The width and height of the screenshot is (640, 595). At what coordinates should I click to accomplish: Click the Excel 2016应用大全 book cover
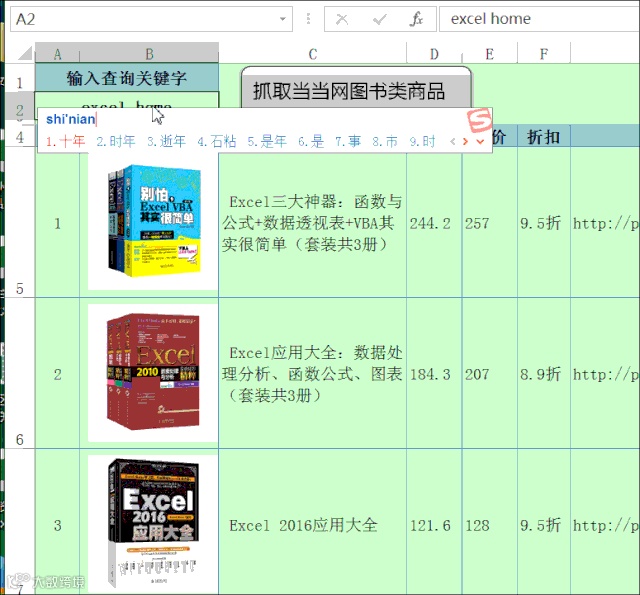tap(153, 524)
